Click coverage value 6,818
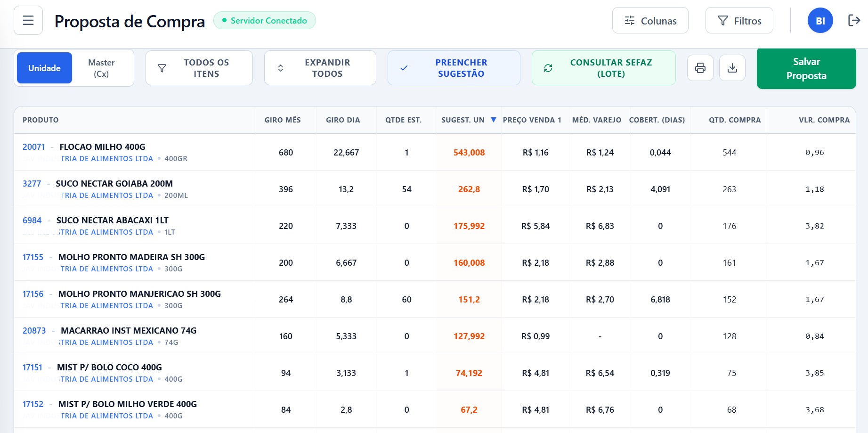 click(660, 300)
